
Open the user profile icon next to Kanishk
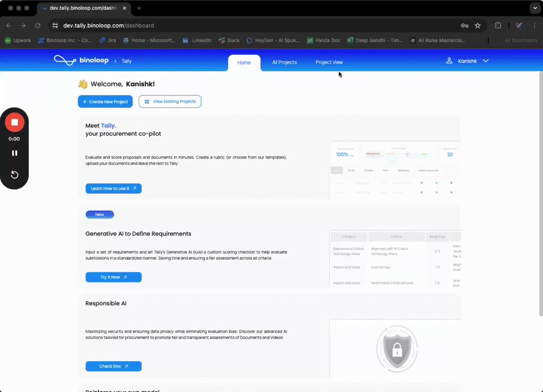tap(449, 60)
